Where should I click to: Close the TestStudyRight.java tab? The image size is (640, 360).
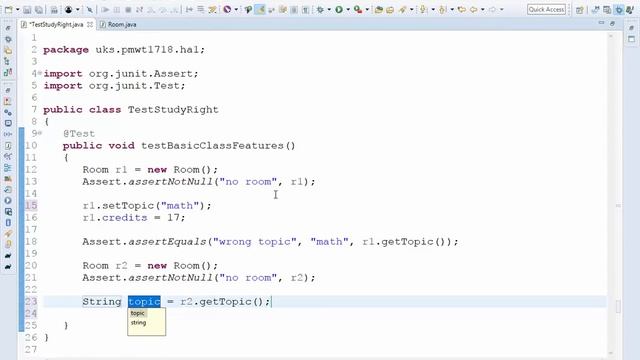click(90, 25)
